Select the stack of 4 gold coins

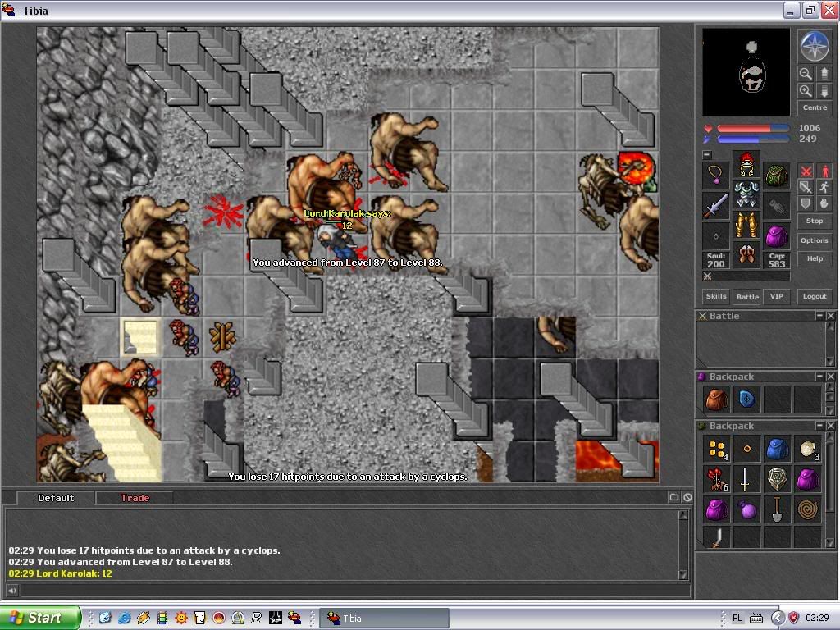pyautogui.click(x=716, y=450)
